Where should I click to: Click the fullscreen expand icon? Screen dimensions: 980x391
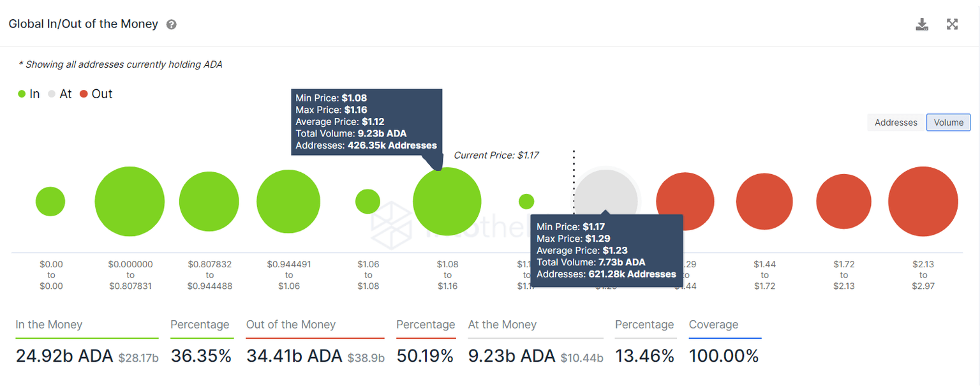[952, 24]
